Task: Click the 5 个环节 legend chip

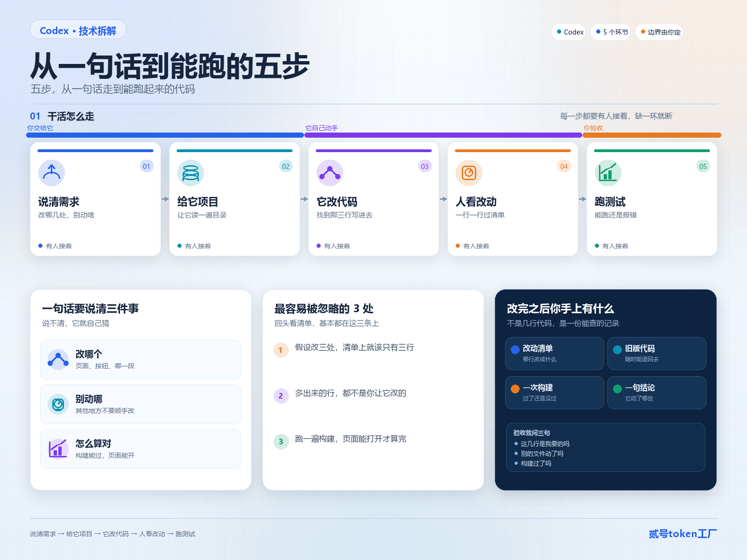Action: (612, 32)
